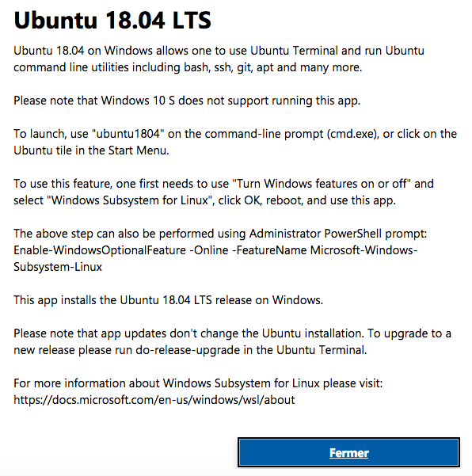Image resolution: width=472 pixels, height=476 pixels.
Task: Click the "Ubuntu 18.04 on Windows allows" intro line
Action: (219, 51)
